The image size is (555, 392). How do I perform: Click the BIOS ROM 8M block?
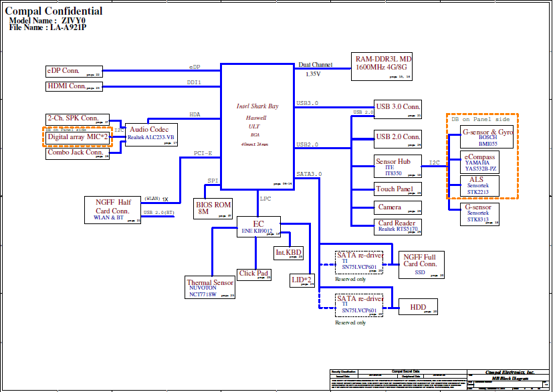[213, 208]
